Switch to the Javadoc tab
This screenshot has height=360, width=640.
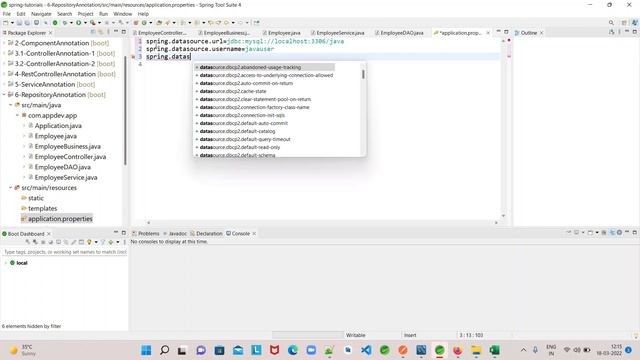coord(175,233)
